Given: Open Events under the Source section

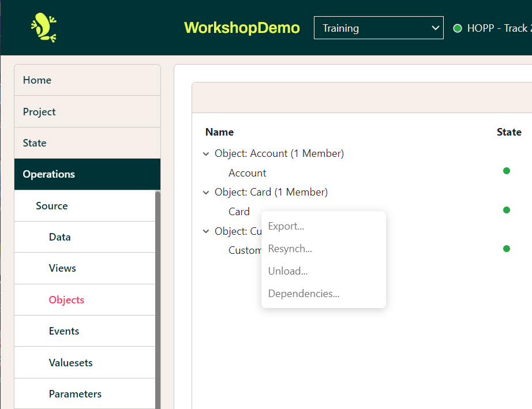Looking at the screenshot, I should (x=64, y=331).
